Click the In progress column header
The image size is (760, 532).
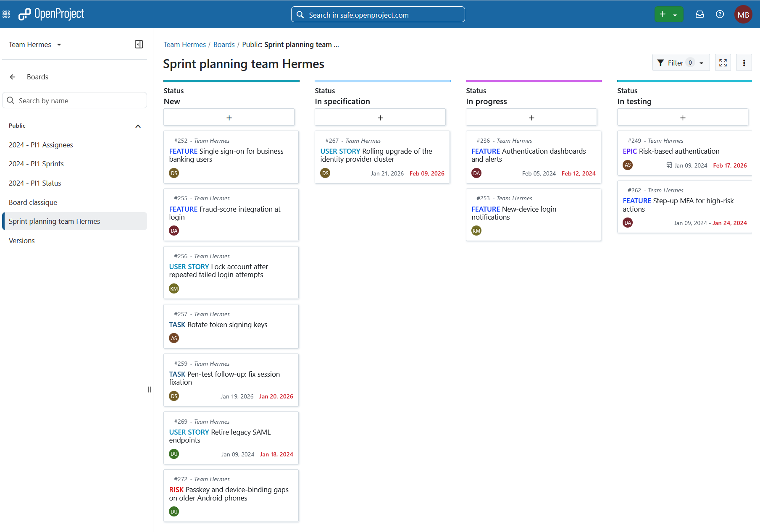click(487, 101)
